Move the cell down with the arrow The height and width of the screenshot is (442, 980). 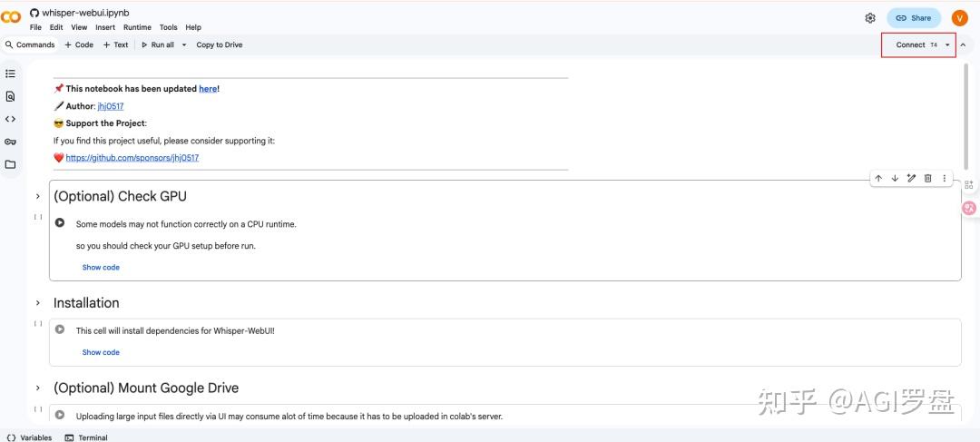895,178
